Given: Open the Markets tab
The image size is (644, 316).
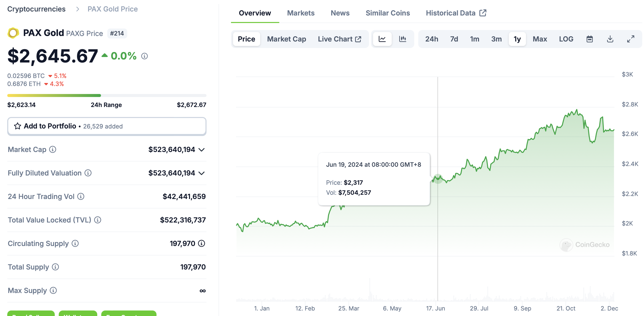Looking at the screenshot, I should tap(301, 13).
